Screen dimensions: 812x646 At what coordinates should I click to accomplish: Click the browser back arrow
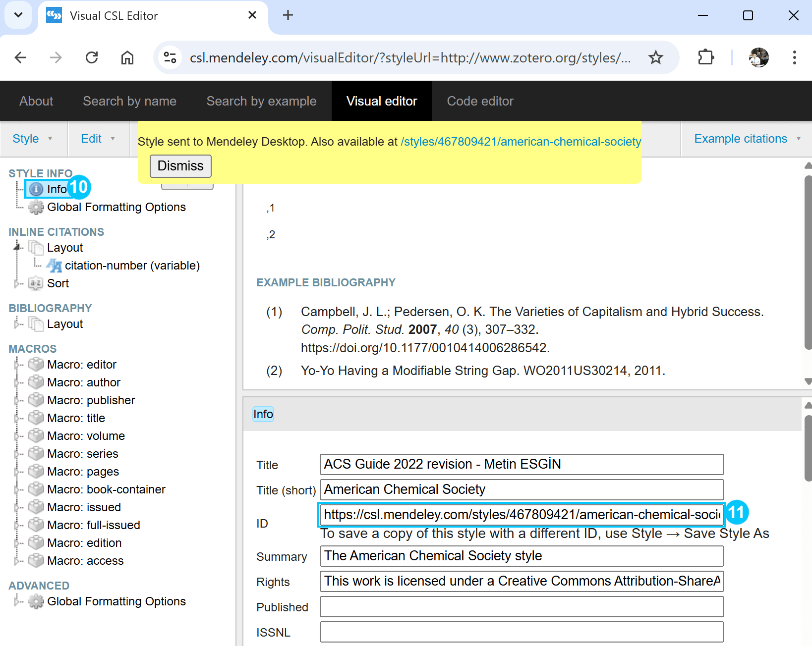21,57
